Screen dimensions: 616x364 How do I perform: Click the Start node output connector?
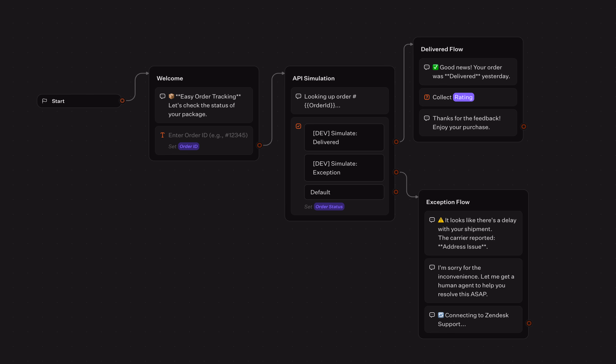click(x=122, y=101)
